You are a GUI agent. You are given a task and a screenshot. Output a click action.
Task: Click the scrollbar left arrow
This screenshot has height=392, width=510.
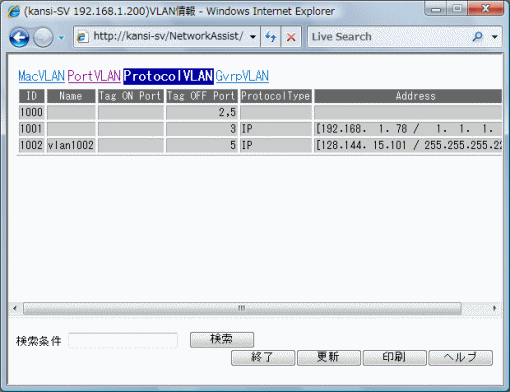(15, 308)
